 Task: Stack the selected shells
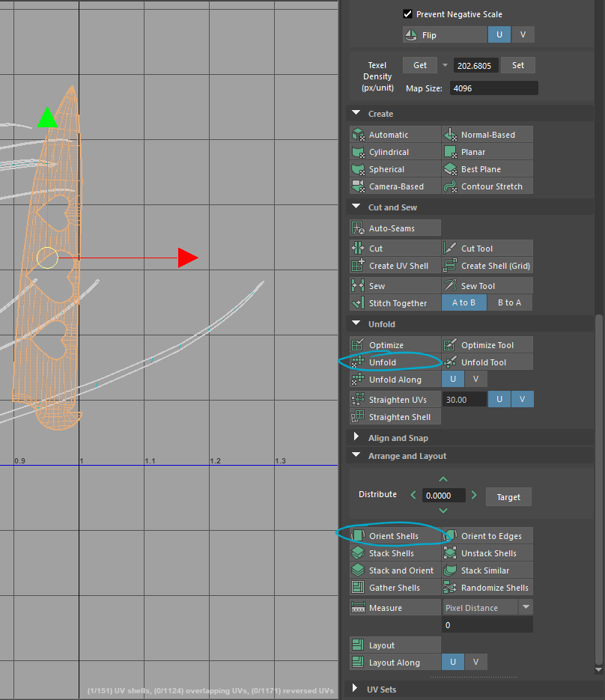tap(395, 553)
